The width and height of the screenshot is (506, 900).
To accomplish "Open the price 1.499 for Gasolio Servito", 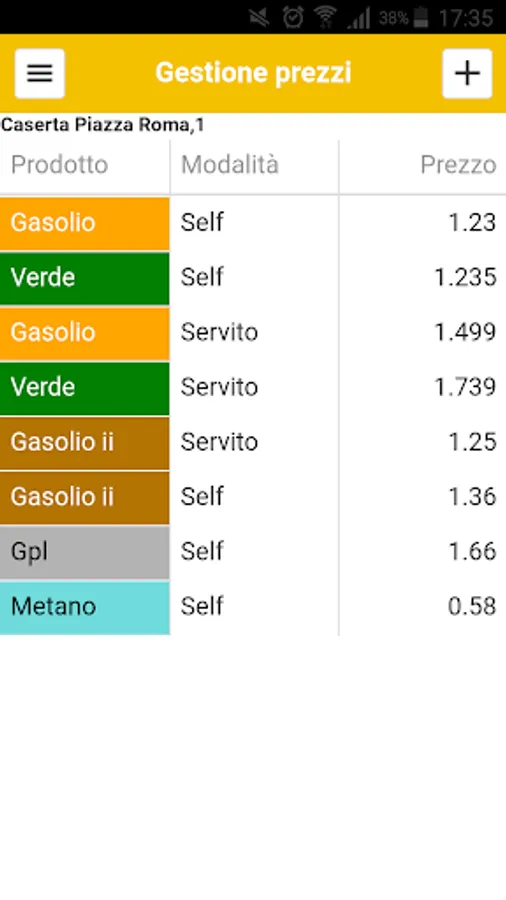I will click(x=465, y=332).
